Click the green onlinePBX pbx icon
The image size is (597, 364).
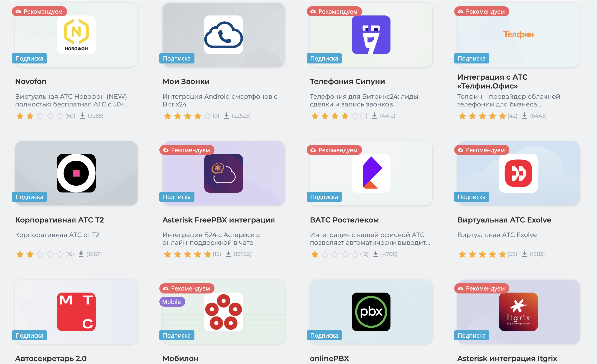pyautogui.click(x=371, y=312)
